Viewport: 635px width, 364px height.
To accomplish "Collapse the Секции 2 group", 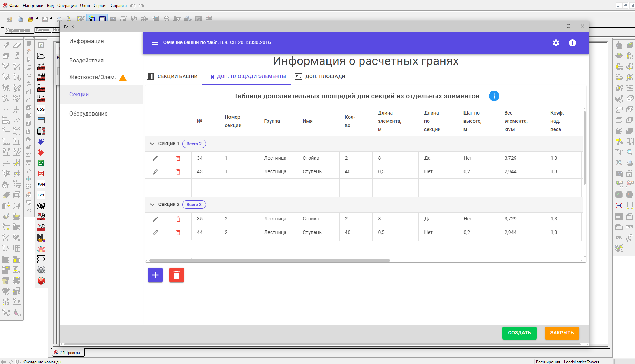I will tap(152, 205).
